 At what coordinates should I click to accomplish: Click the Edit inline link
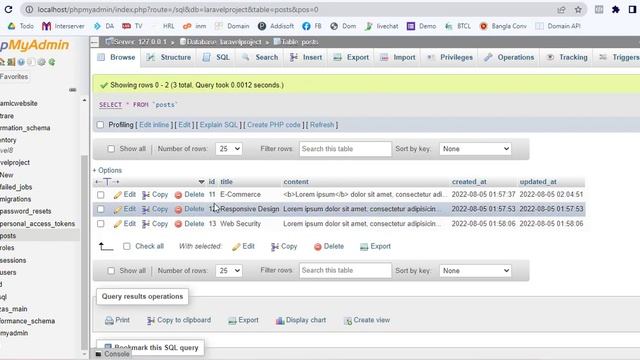(x=154, y=125)
